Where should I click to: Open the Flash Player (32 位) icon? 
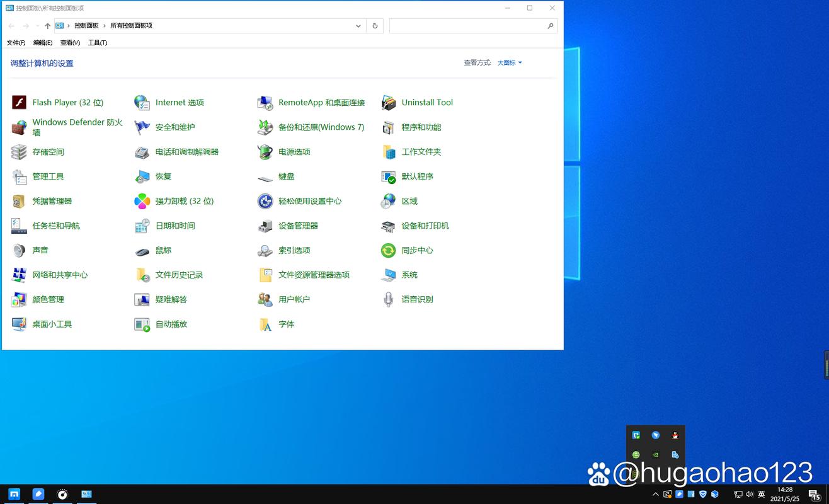(19, 103)
